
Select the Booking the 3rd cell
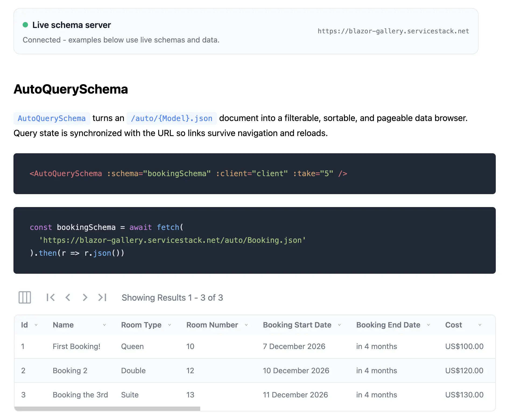(80, 395)
